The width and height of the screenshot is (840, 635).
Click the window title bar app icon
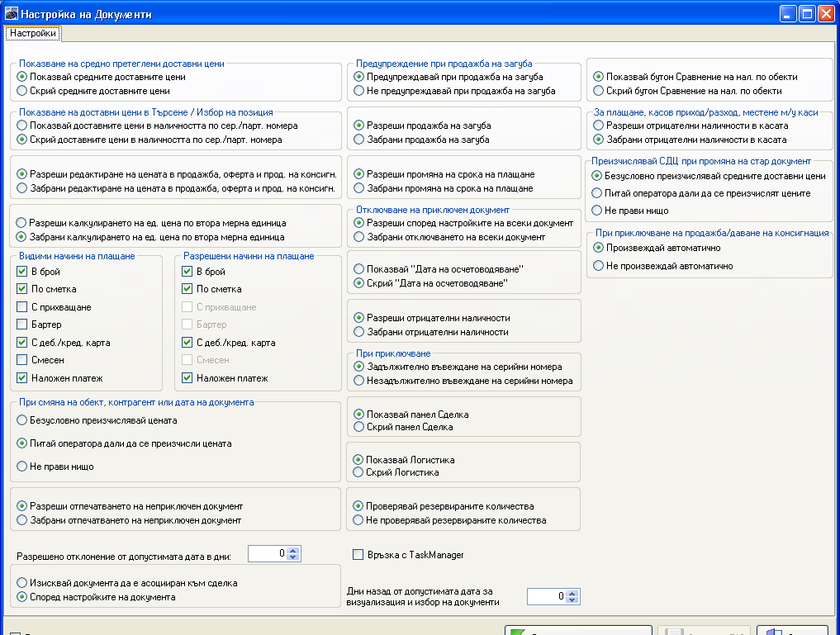tap(11, 13)
